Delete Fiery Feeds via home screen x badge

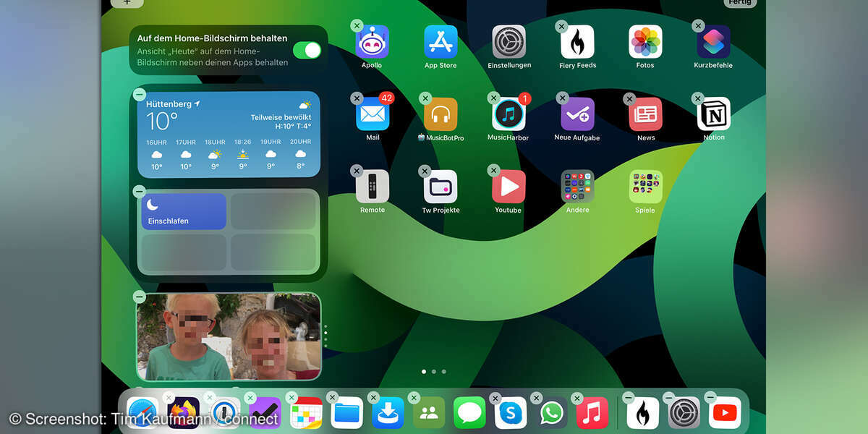click(x=561, y=26)
